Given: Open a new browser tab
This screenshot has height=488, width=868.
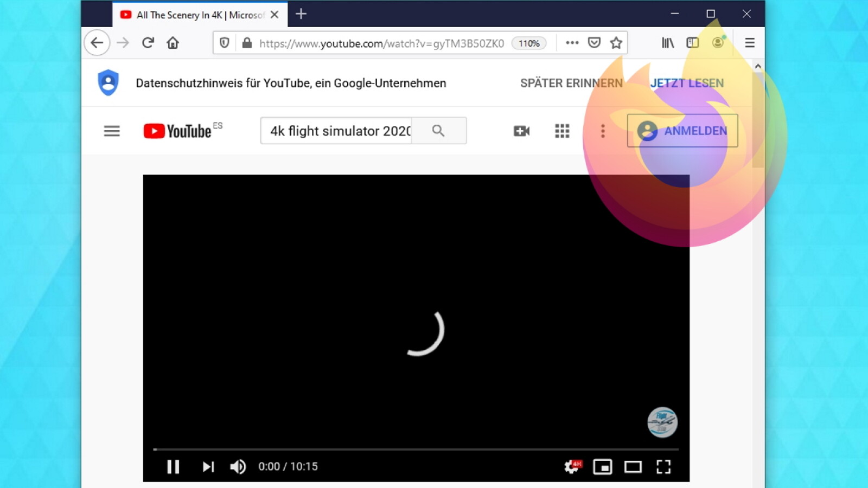Looking at the screenshot, I should 301,14.
